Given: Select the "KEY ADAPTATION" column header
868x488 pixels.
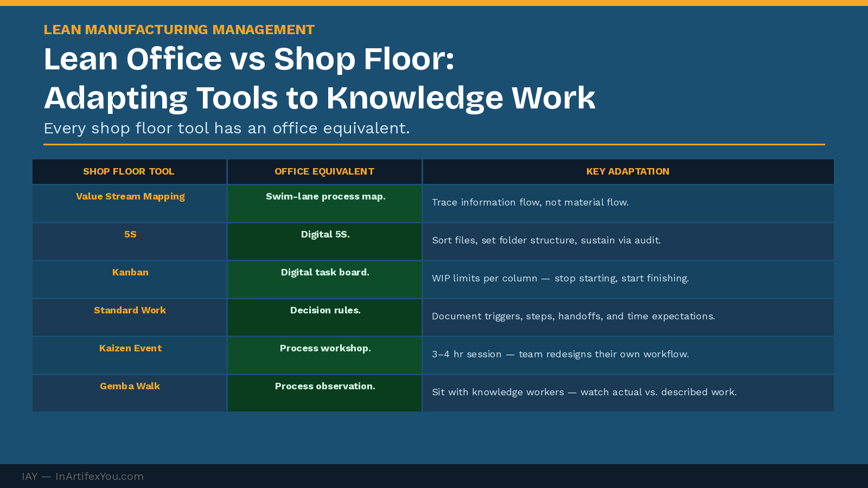Looking at the screenshot, I should pos(628,171).
